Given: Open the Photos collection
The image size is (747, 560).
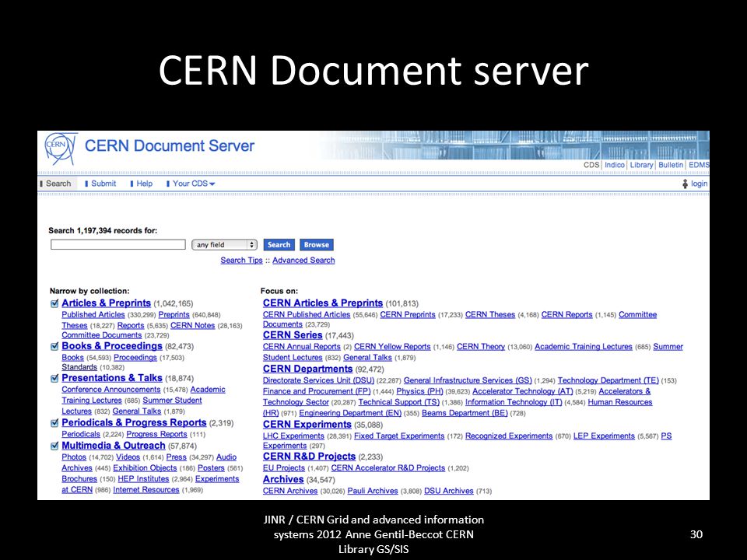Looking at the screenshot, I should coord(74,457).
